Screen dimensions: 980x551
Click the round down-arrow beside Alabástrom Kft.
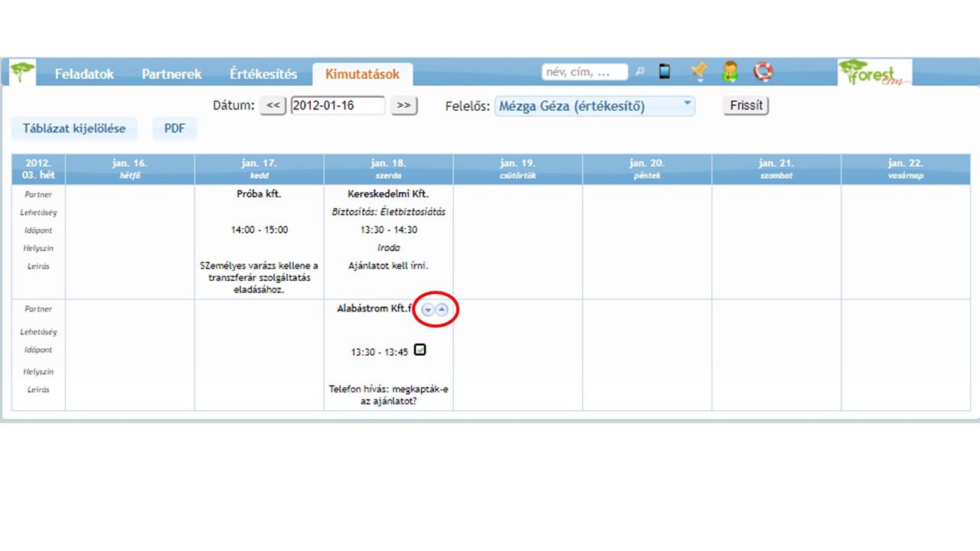tap(428, 310)
